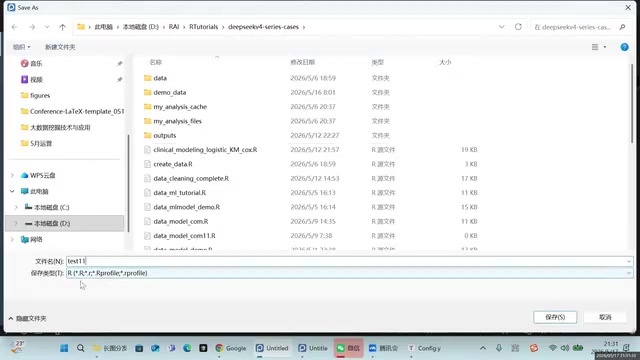Open the file name history dropdown
The height and width of the screenshot is (360, 640).
(x=629, y=261)
